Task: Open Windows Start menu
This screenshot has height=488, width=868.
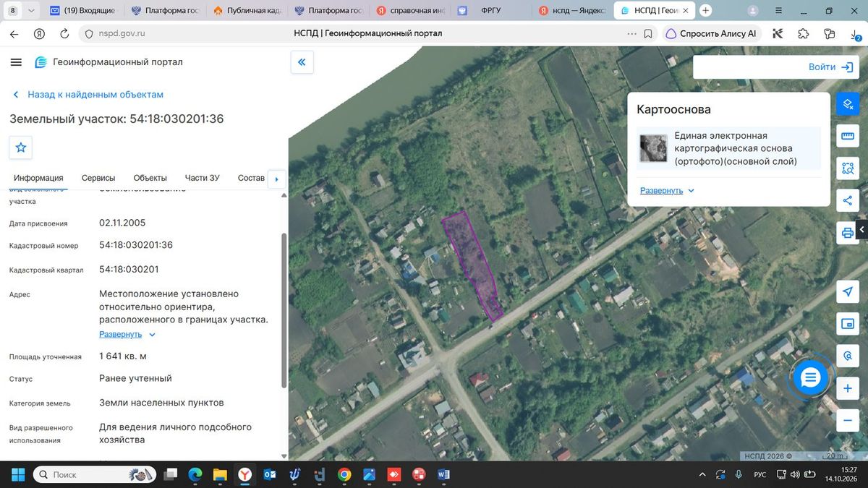Action: tap(18, 474)
